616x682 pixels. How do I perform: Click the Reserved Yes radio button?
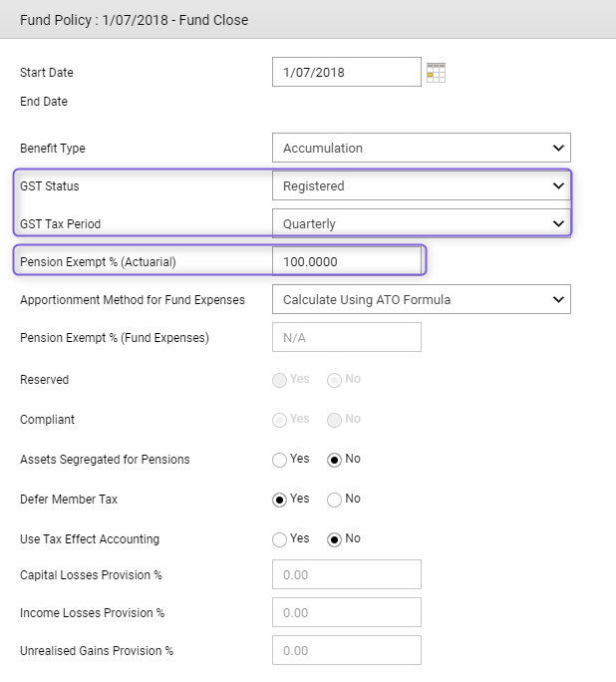pos(279,380)
